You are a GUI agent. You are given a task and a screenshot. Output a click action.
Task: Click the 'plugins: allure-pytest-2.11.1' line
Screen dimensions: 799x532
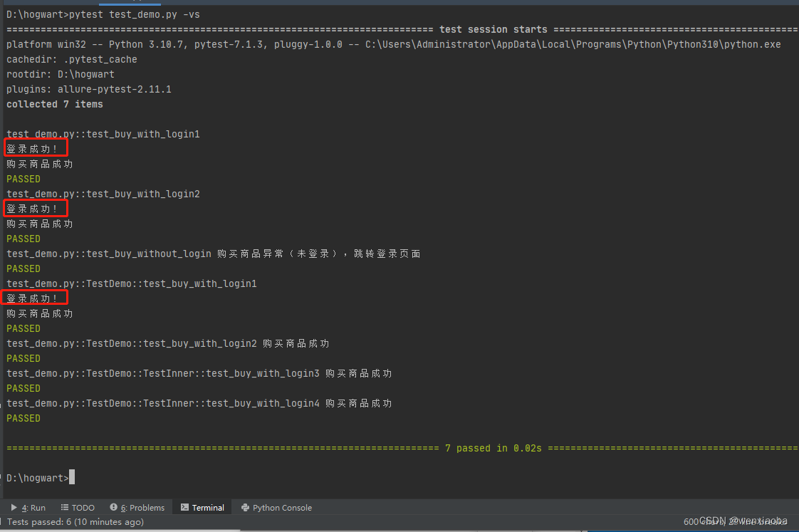(89, 89)
